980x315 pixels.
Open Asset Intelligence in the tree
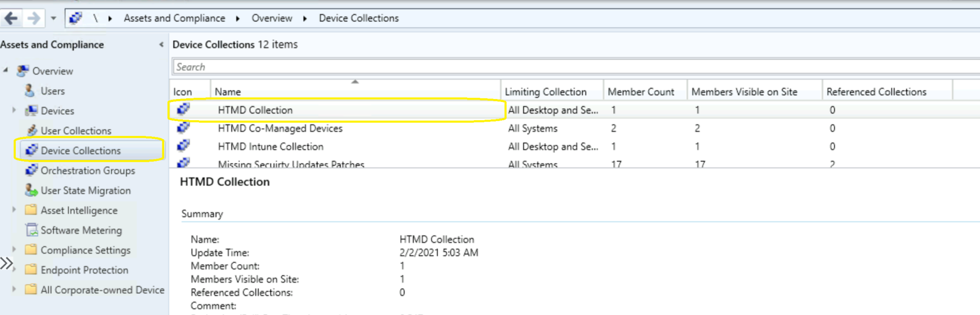click(79, 210)
